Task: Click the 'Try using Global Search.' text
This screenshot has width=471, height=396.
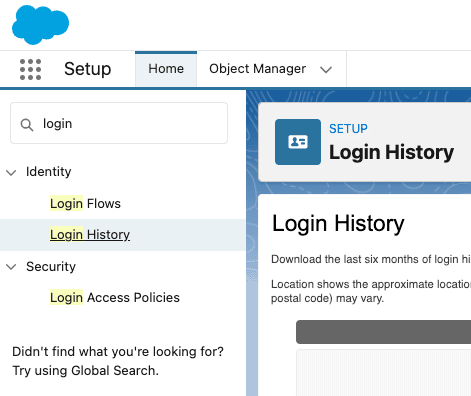Action: pyautogui.click(x=85, y=371)
